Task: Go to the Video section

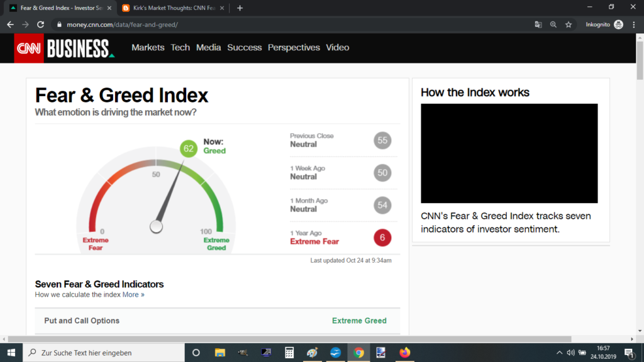Action: pyautogui.click(x=338, y=48)
